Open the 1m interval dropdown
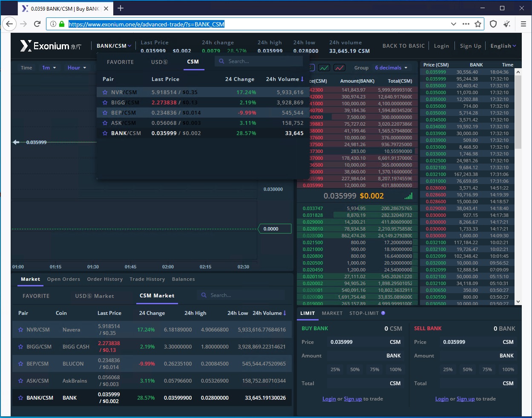This screenshot has height=418, width=532. tap(49, 68)
